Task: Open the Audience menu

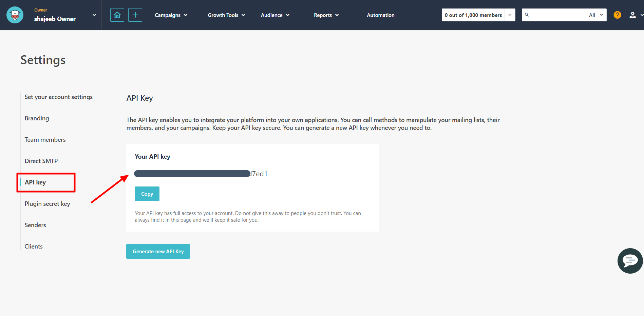Action: (275, 15)
